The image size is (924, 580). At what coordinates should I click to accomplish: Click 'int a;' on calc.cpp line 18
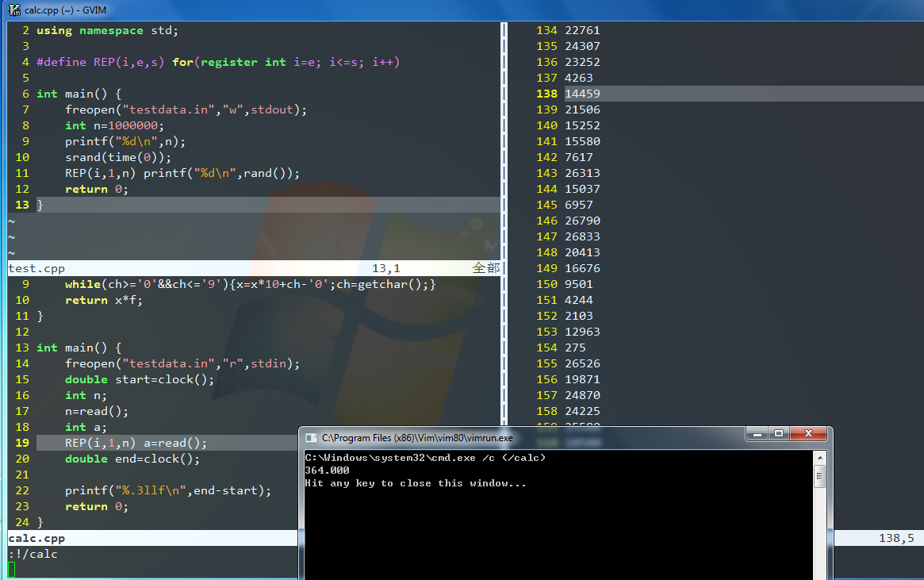pyautogui.click(x=86, y=428)
